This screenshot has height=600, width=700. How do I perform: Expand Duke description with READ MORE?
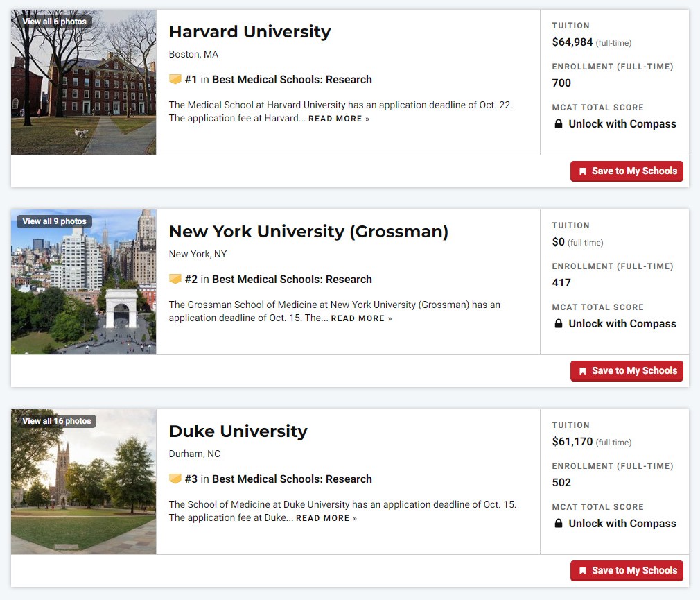click(326, 518)
